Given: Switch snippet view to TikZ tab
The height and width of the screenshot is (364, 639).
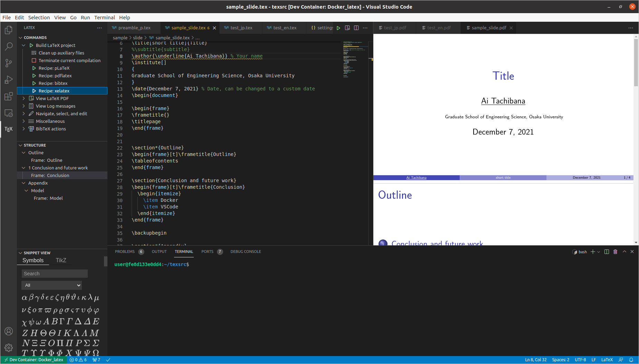Looking at the screenshot, I should [x=61, y=260].
